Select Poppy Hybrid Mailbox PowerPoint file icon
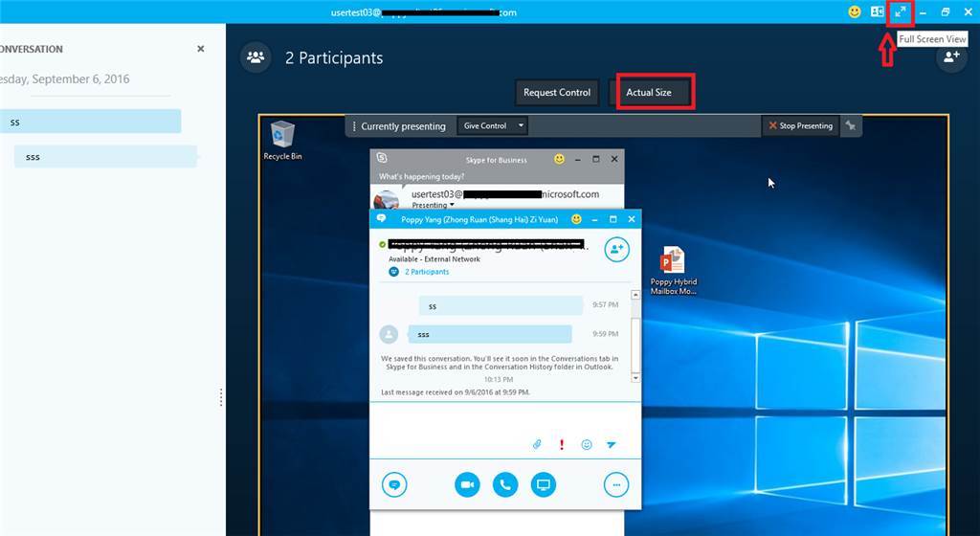The height and width of the screenshot is (536, 980). pos(673,270)
